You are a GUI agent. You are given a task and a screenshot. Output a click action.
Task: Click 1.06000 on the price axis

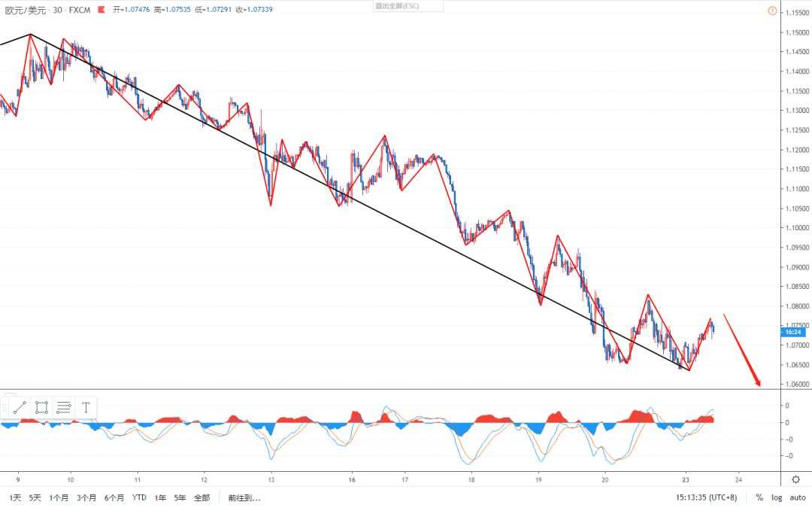pyautogui.click(x=797, y=384)
